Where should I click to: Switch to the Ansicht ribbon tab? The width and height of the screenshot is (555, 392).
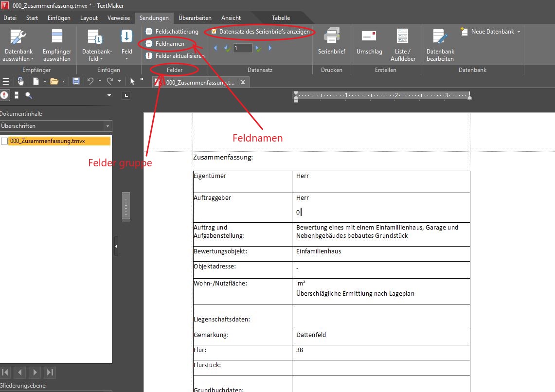[231, 18]
